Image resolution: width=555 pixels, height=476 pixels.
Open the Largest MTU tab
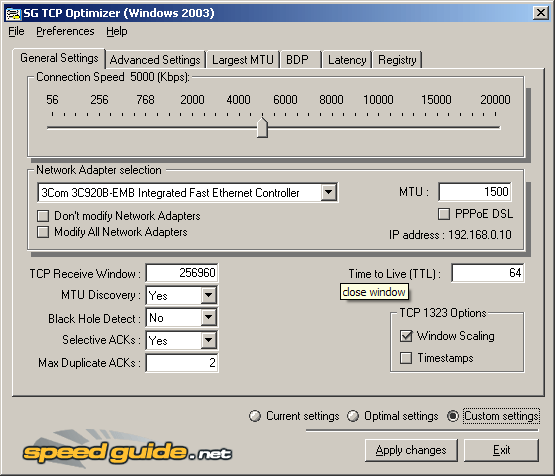pyautogui.click(x=243, y=59)
